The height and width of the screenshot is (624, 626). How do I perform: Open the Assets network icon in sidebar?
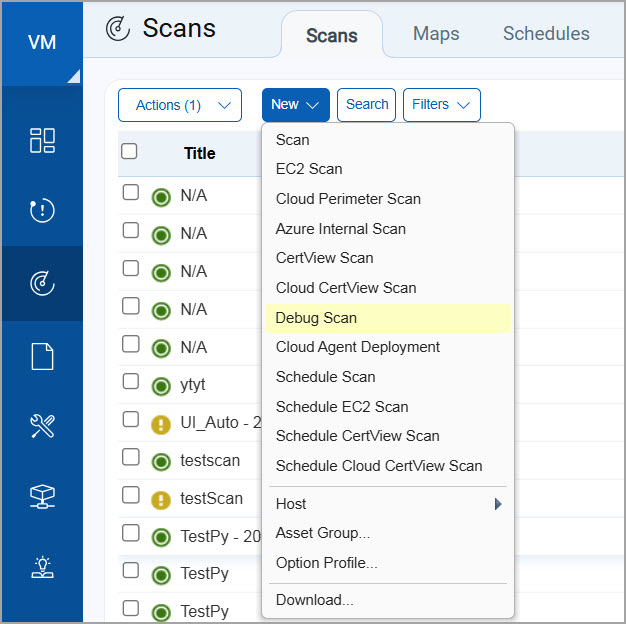tap(42, 497)
